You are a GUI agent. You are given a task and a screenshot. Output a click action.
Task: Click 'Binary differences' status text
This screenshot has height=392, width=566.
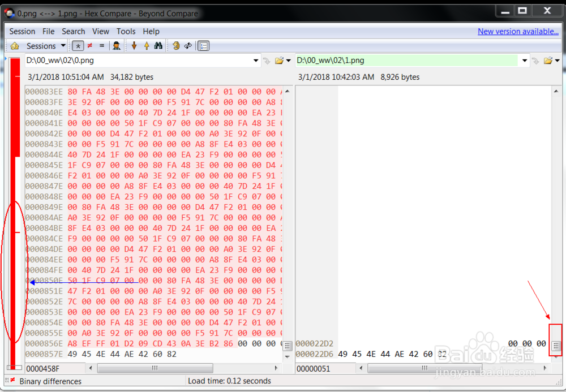[x=50, y=381]
